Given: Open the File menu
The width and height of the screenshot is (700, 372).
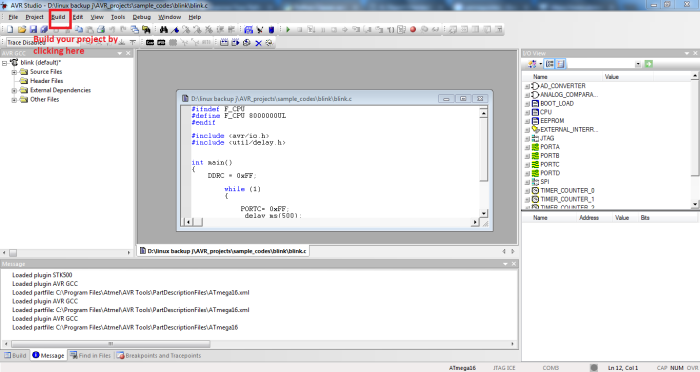Looking at the screenshot, I should [13, 17].
